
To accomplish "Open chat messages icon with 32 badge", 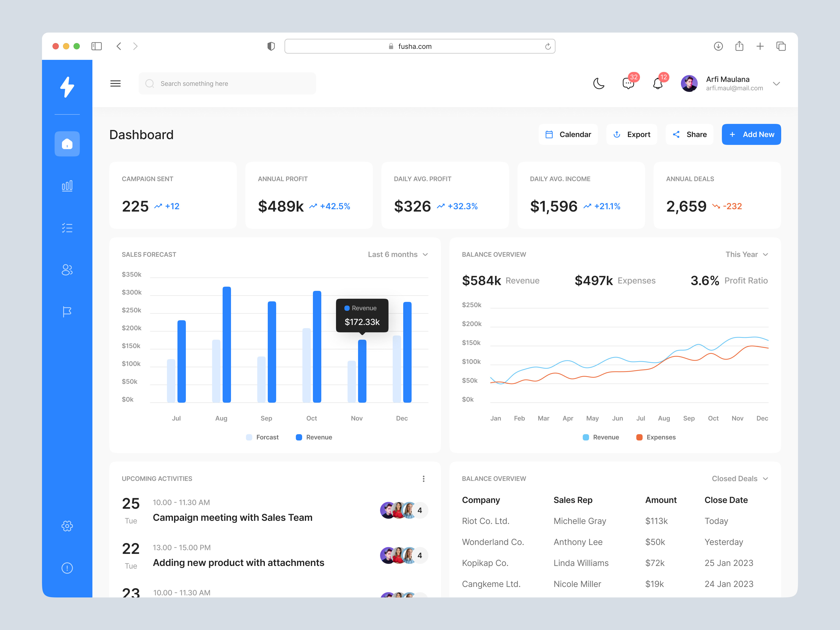I will click(x=628, y=83).
